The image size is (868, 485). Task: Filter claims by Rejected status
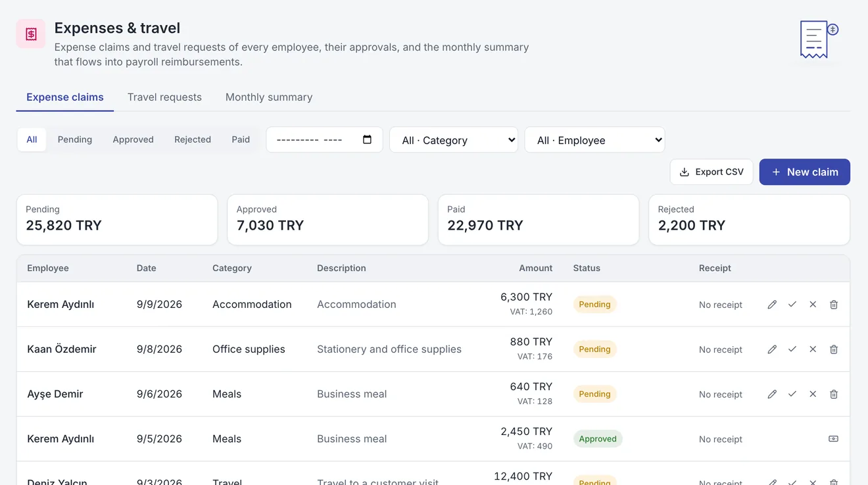point(193,140)
